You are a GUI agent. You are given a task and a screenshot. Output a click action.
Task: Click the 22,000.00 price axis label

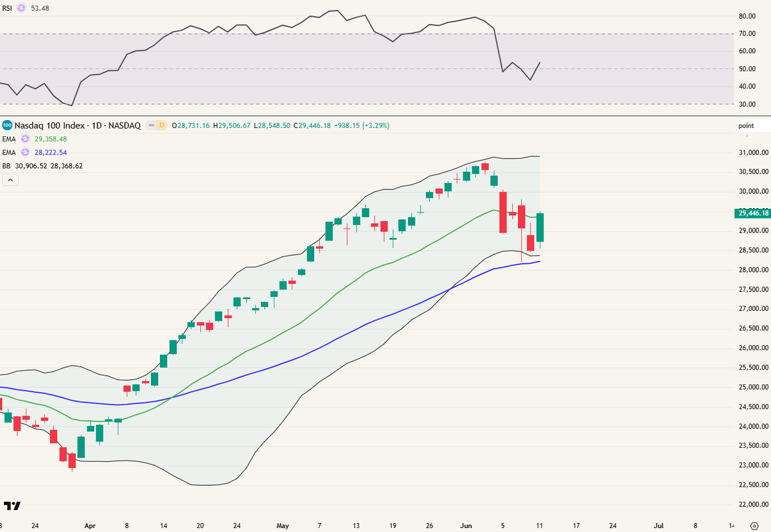coord(754,504)
